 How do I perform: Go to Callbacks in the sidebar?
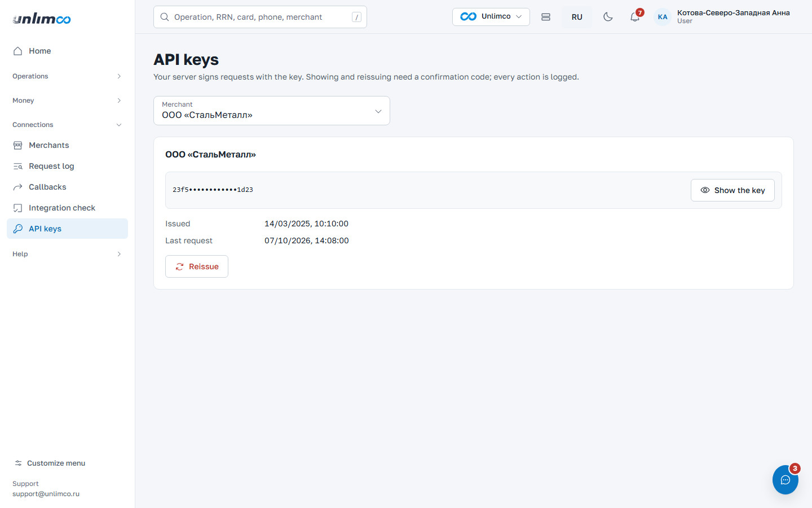tap(67, 187)
